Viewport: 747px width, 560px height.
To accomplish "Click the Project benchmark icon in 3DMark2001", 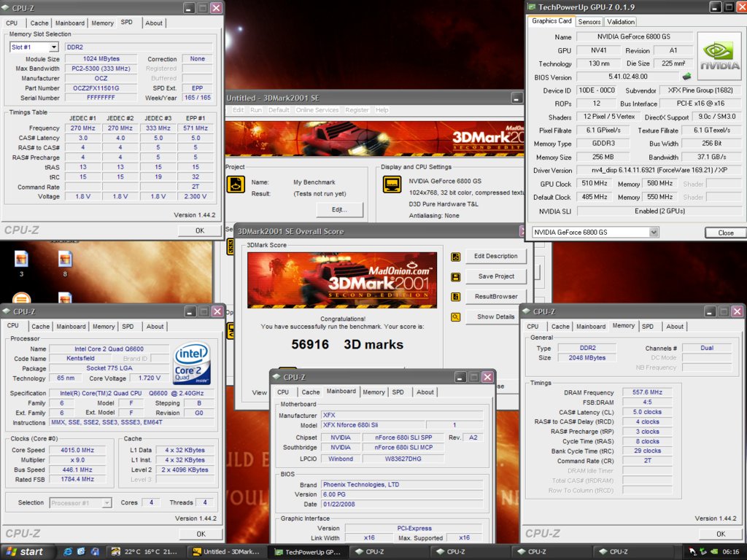I will [x=236, y=184].
